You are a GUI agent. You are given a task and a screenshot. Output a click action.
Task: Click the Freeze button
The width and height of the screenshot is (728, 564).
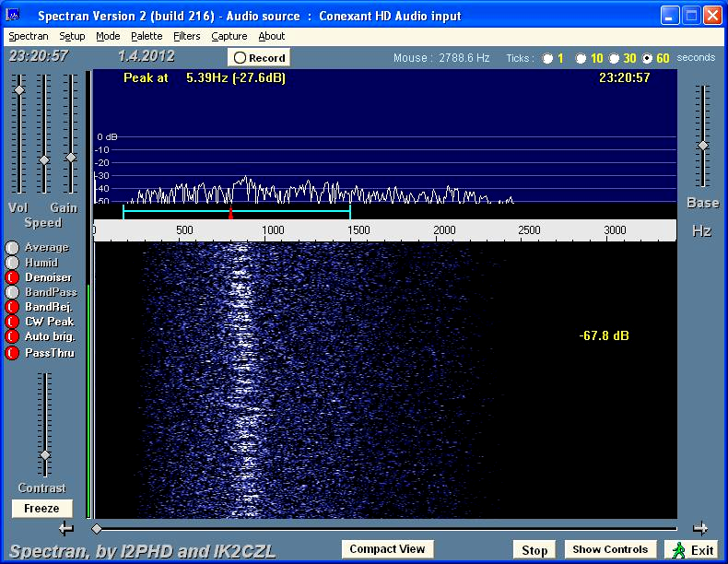click(41, 509)
